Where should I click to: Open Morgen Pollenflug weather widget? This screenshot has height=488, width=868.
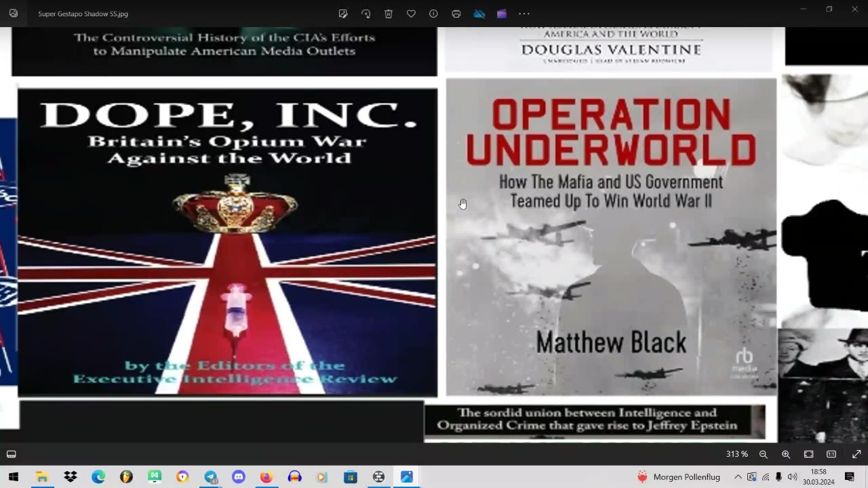[x=678, y=477]
